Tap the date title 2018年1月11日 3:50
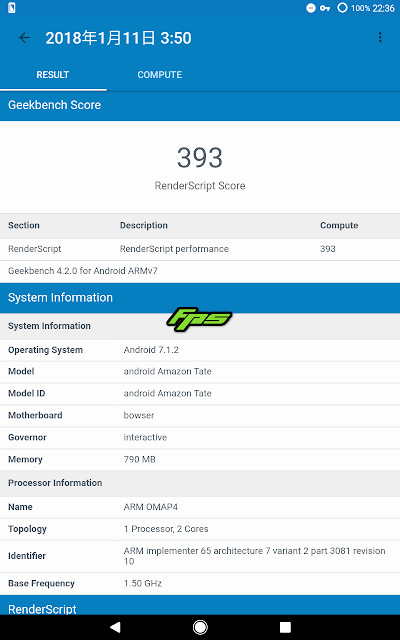This screenshot has height=640, width=400. click(118, 38)
